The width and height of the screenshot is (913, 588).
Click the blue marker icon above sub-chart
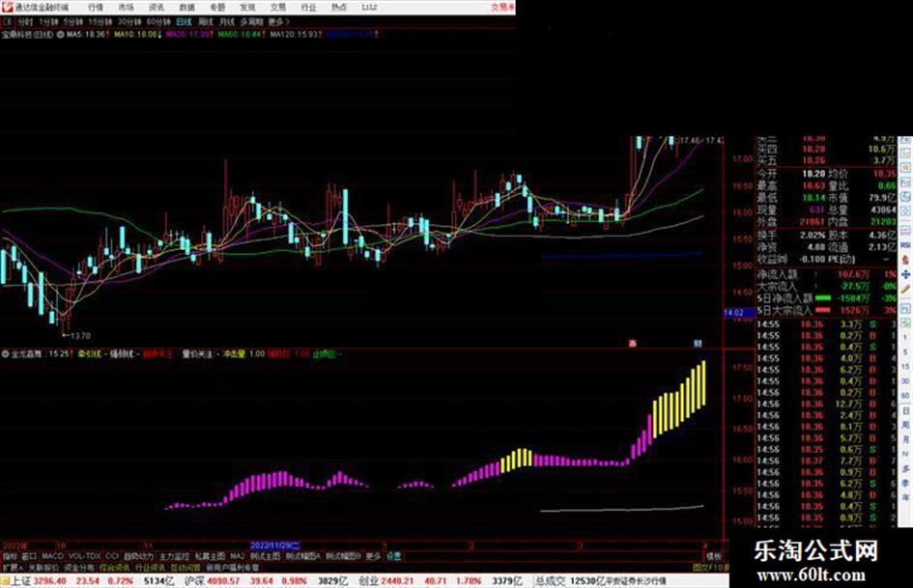coord(698,344)
